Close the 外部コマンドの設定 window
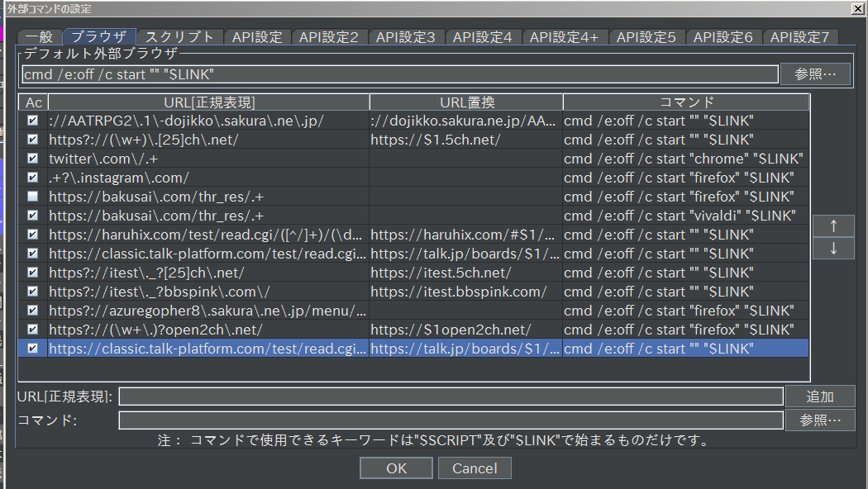Screen dimensions: 868x489 click(x=857, y=8)
